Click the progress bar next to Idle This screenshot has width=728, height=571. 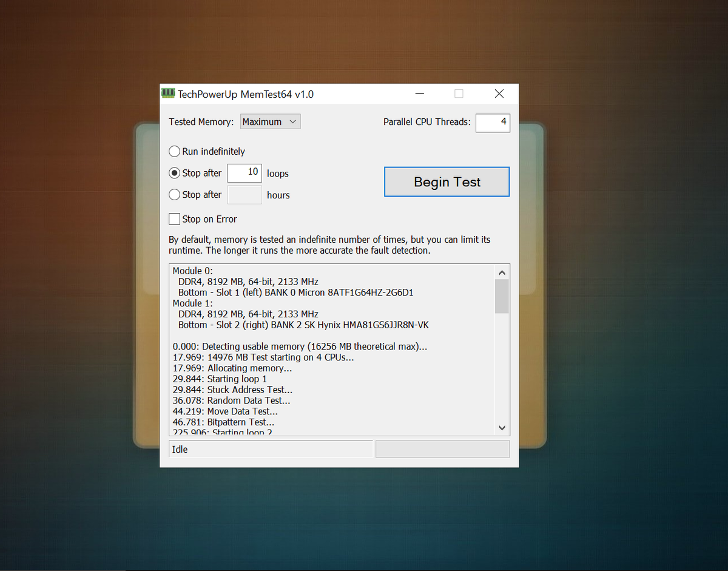pyautogui.click(x=442, y=448)
